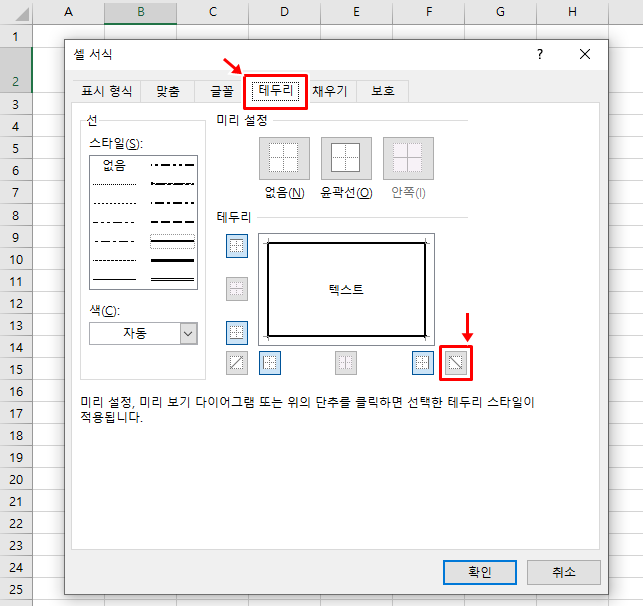Select column G header
The height and width of the screenshot is (606, 643).
click(x=500, y=12)
